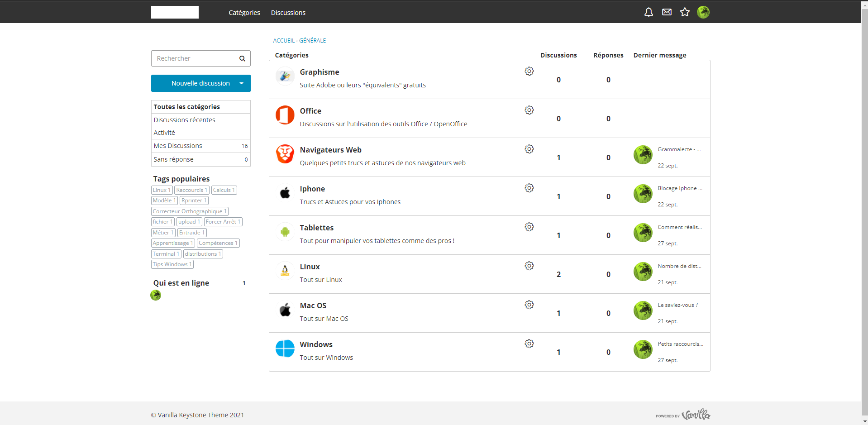868x425 pixels.
Task: Open the notifications bell icon
Action: [649, 12]
